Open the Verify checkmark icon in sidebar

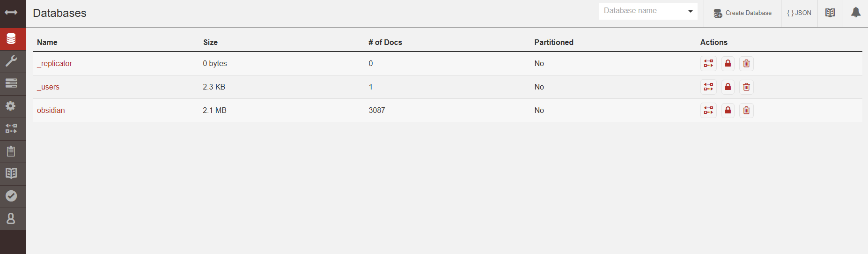coord(11,196)
